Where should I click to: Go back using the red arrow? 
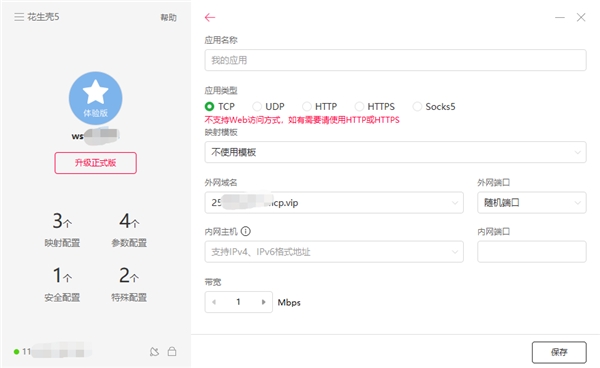[x=210, y=17]
